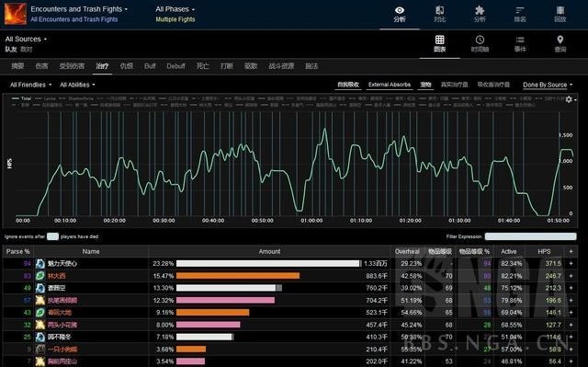The image size is (588, 367).
Task: Open the 排名 rankings view
Action: (520, 15)
